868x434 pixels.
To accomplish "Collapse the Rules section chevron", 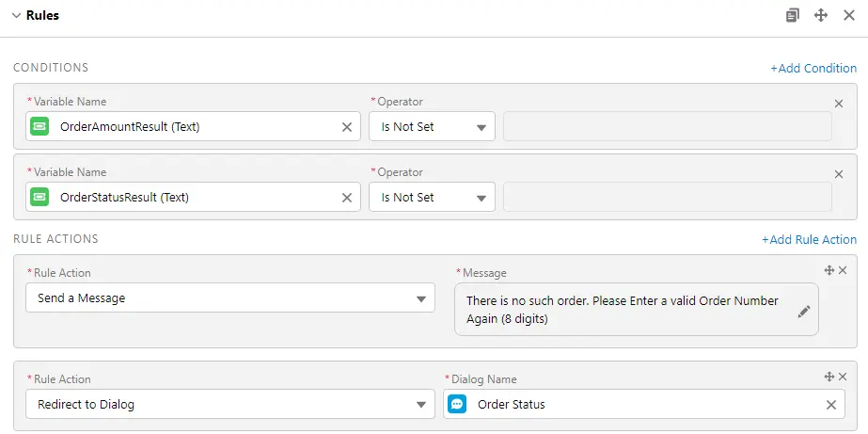I will pyautogui.click(x=16, y=16).
